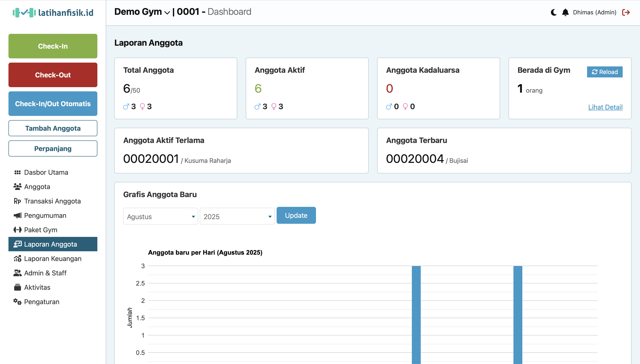640x364 pixels.
Task: Toggle dark mode with the moon icon
Action: (x=553, y=12)
